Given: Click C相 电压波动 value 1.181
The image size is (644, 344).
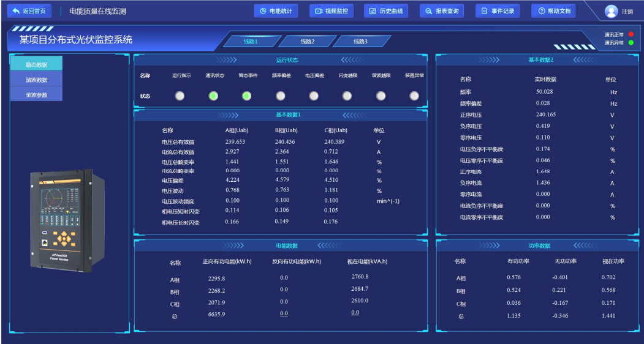Looking at the screenshot, I should click(x=331, y=190).
